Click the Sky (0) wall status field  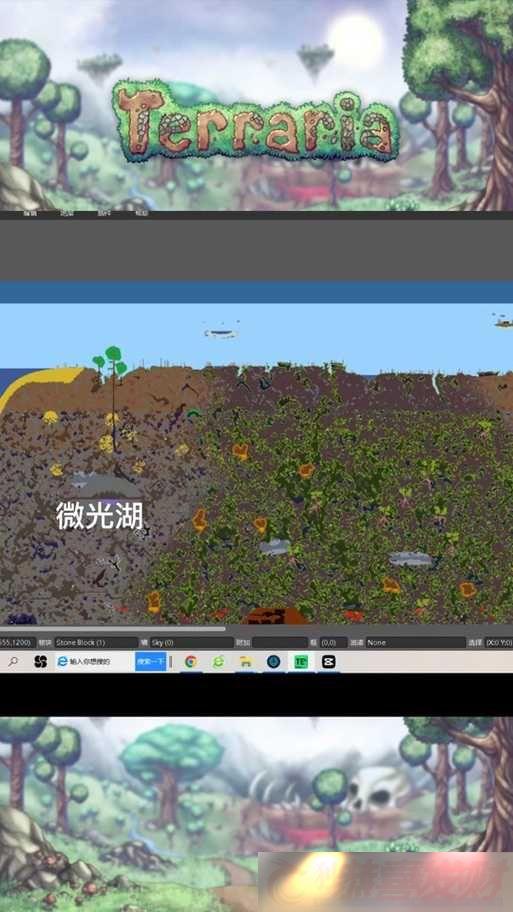(x=191, y=643)
